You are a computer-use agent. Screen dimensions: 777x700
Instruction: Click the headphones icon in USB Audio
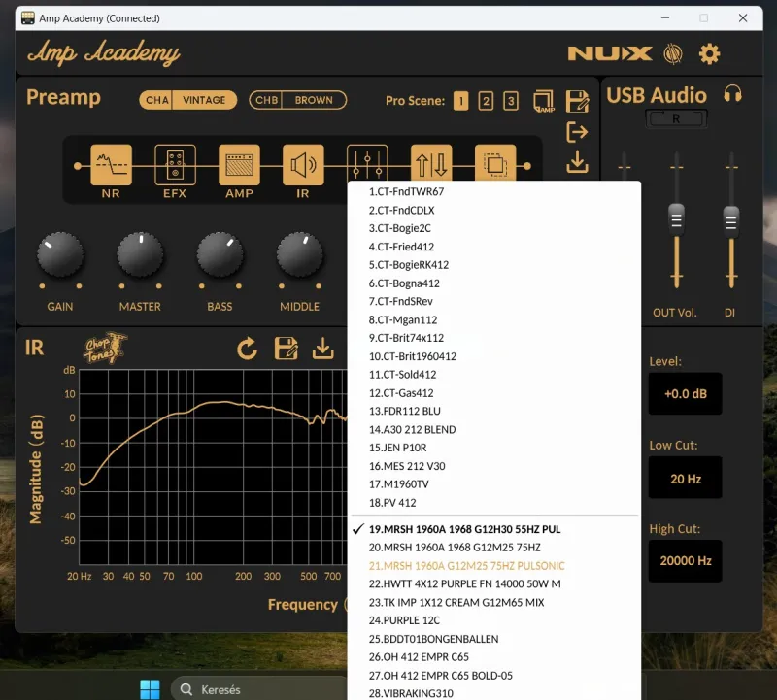pyautogui.click(x=732, y=94)
